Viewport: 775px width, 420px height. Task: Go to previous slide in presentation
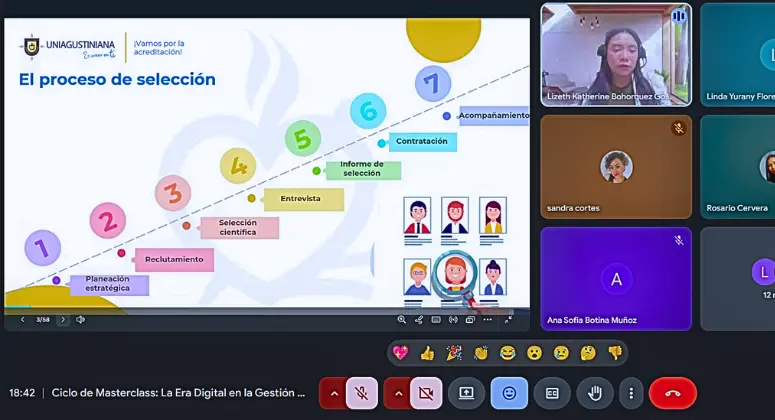pos(23,319)
